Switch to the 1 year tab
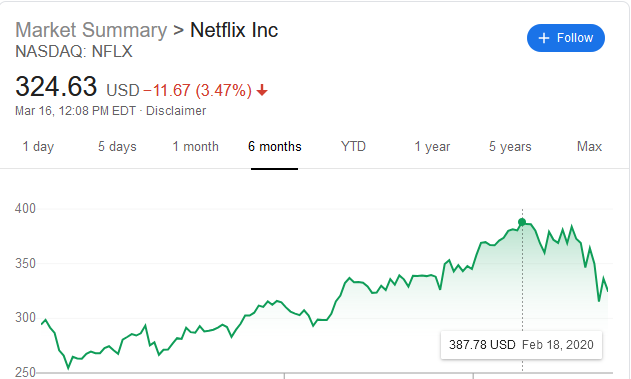 tap(432, 146)
